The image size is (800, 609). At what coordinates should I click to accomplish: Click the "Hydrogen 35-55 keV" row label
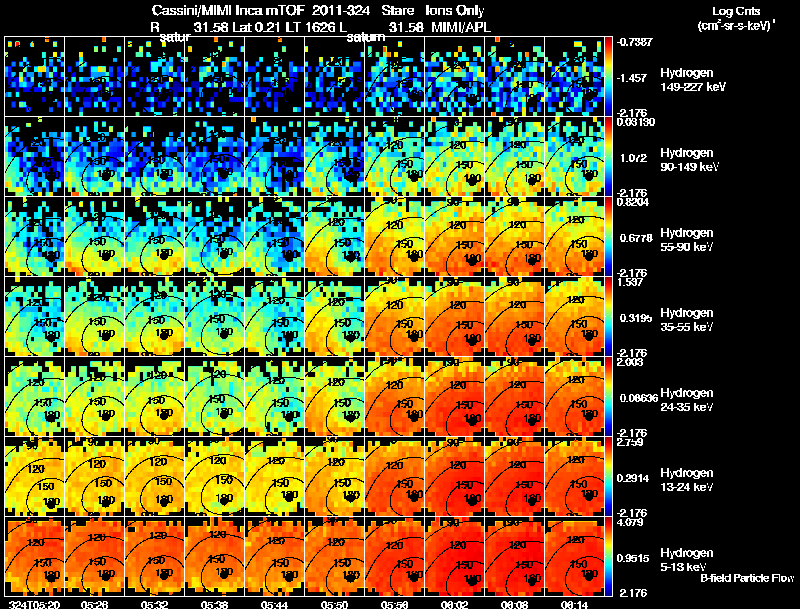click(x=687, y=320)
